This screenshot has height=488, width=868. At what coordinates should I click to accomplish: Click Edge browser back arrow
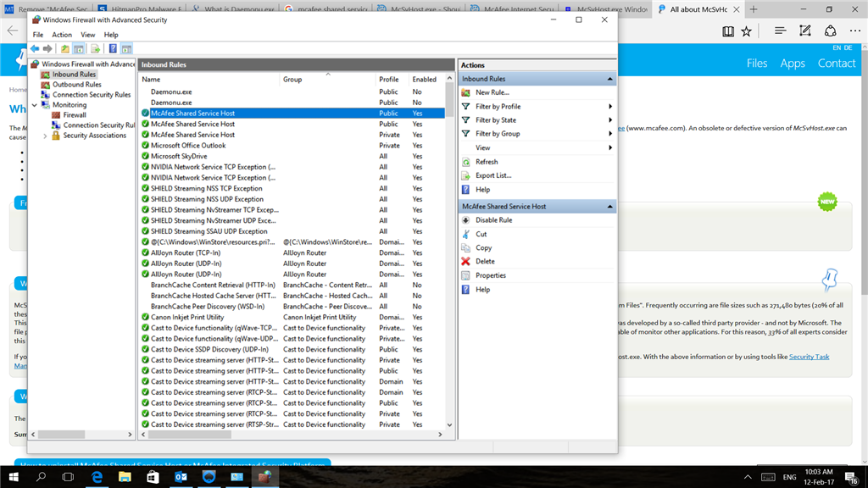tap(13, 31)
